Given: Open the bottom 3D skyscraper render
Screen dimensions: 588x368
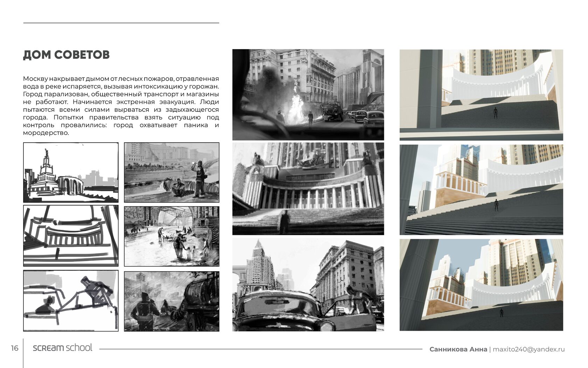Looking at the screenshot, I should tap(481, 285).
